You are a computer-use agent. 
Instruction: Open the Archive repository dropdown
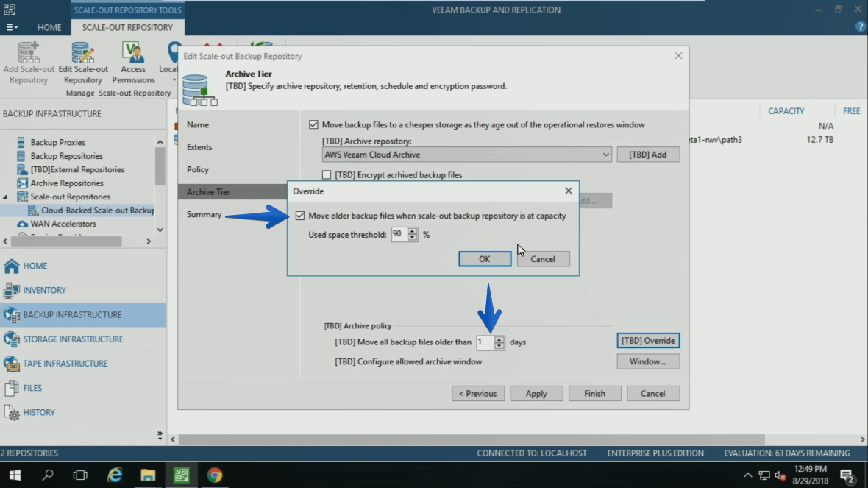(605, 155)
